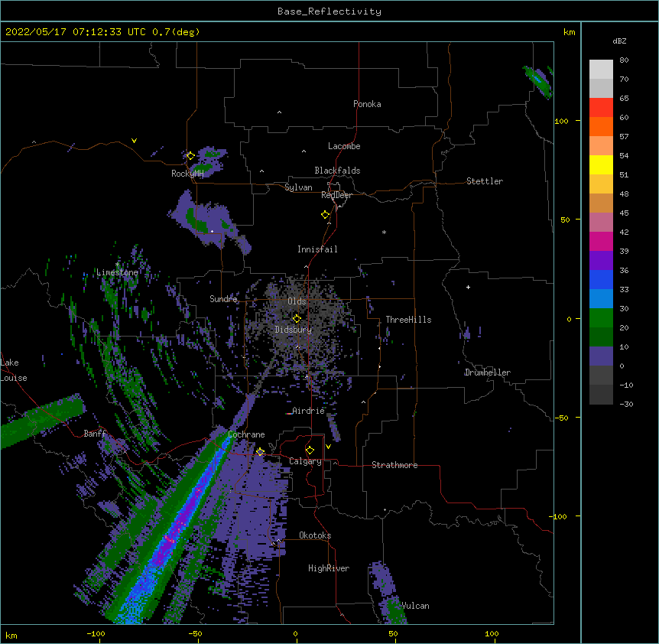Click the darkest gray swatch above -30
This screenshot has height=644, width=659.
click(x=601, y=395)
